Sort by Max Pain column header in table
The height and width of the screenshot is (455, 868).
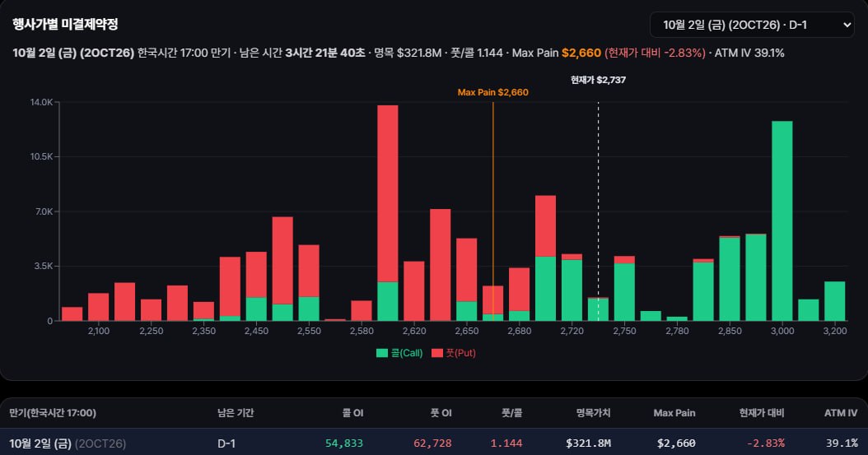point(674,413)
